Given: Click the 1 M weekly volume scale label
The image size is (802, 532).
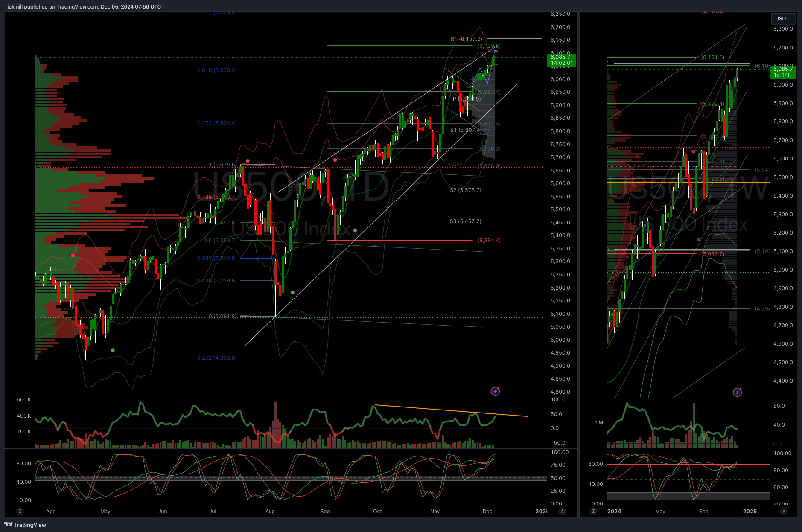Looking at the screenshot, I should tap(599, 423).
